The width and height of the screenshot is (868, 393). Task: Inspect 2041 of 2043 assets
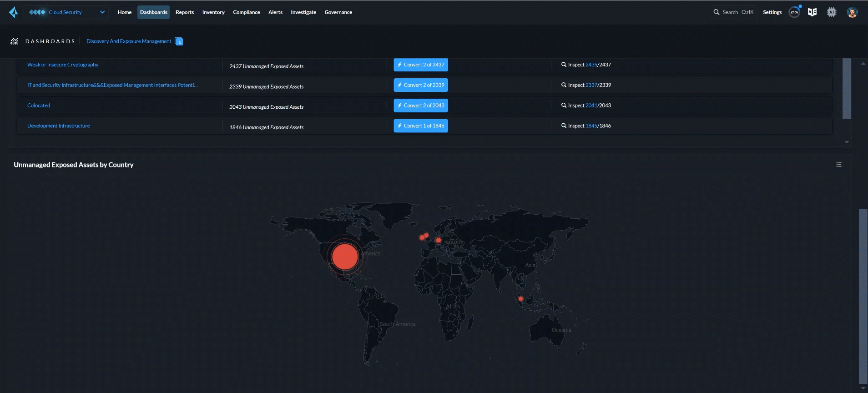[586, 106]
